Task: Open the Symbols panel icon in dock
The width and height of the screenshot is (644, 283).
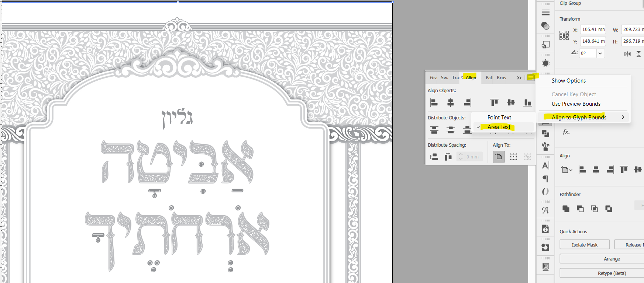Action: tap(545, 146)
